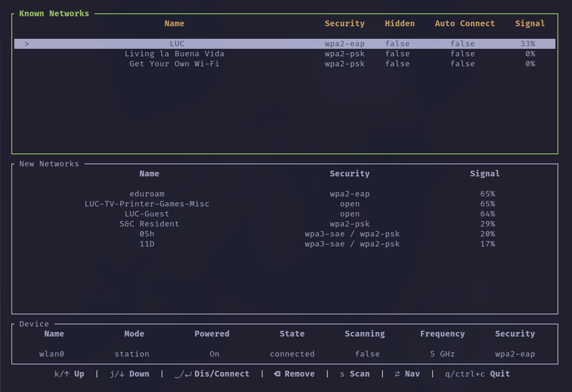Click the selection arrow beside LUC
Image resolution: width=572 pixels, height=392 pixels.
pyautogui.click(x=27, y=44)
